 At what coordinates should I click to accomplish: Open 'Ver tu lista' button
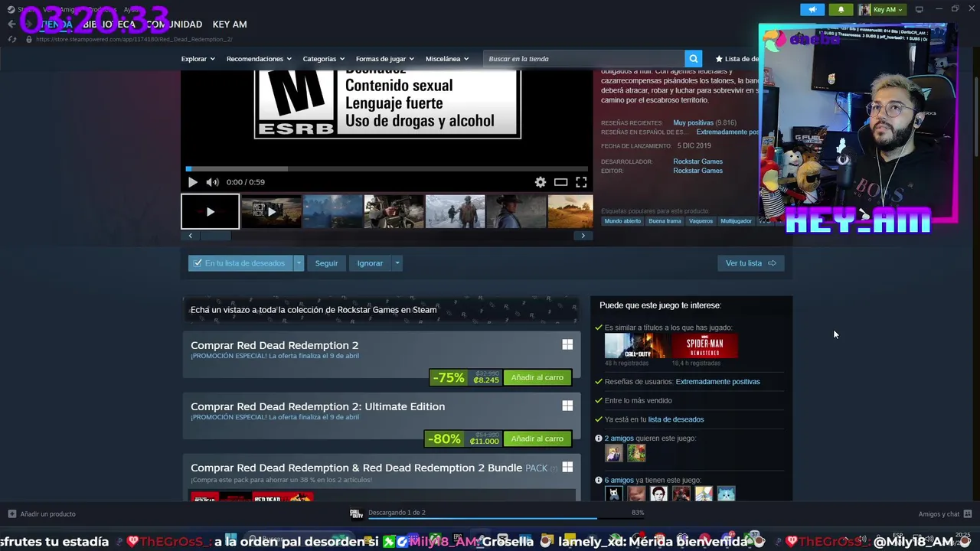(750, 263)
